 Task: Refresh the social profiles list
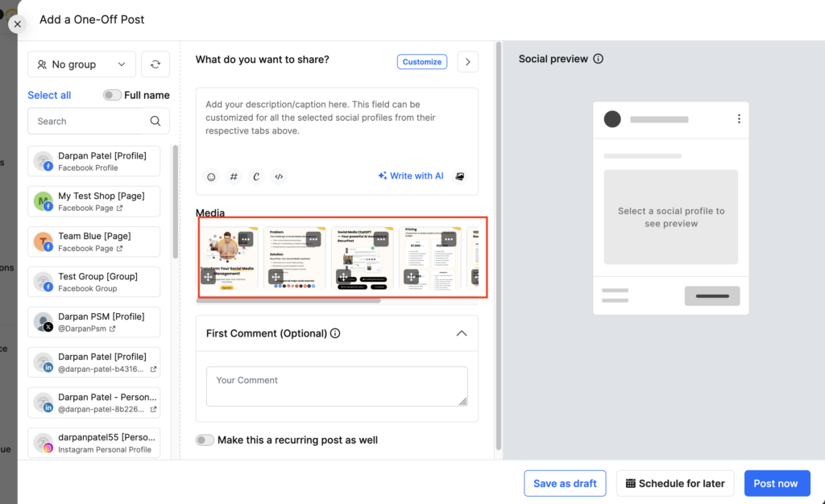[x=155, y=64]
